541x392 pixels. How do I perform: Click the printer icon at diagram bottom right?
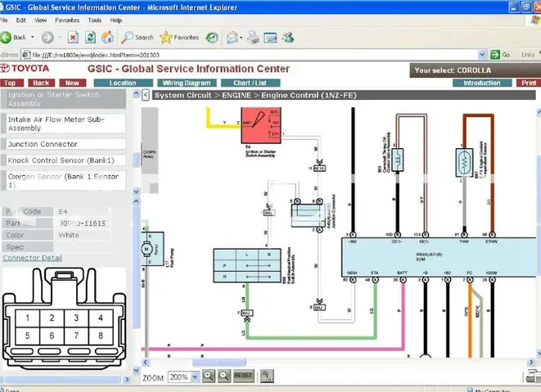(534, 376)
